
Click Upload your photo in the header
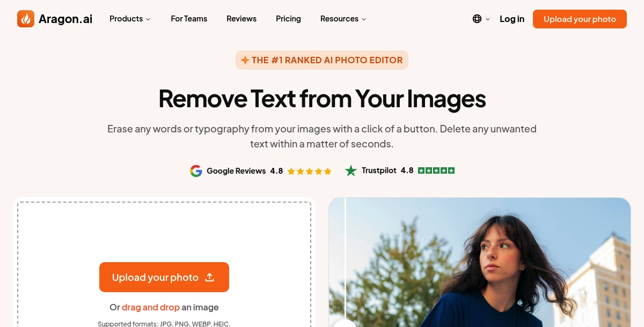[x=580, y=19]
